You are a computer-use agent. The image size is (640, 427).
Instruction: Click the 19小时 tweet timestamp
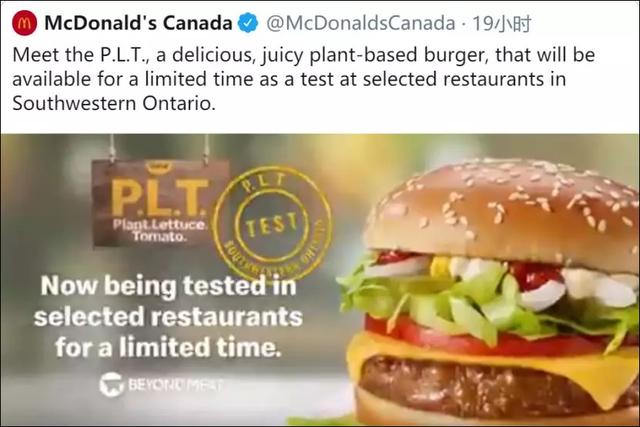pyautogui.click(x=502, y=24)
